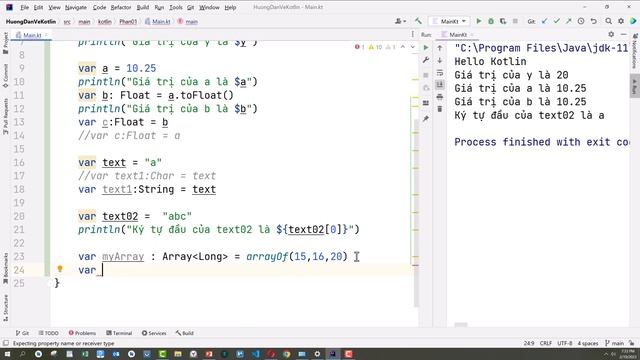Rollback changes with the undo arrow icon

(593, 21)
